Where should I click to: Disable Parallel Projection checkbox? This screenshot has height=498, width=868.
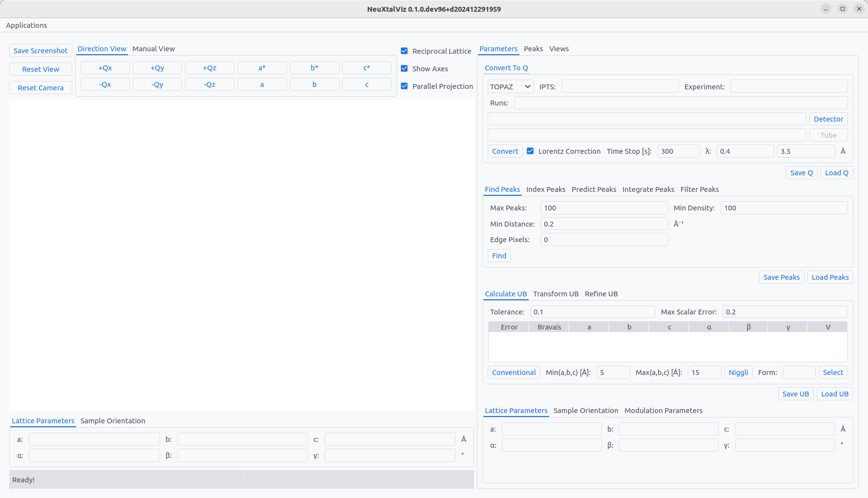(404, 86)
